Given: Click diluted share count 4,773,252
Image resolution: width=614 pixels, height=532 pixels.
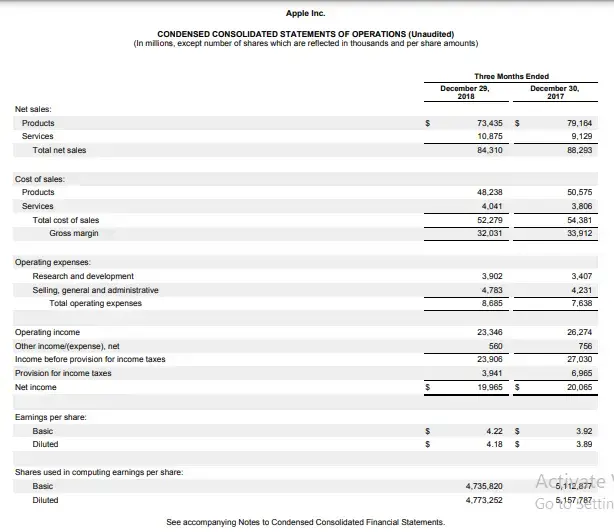Looking at the screenshot, I should (x=484, y=500).
